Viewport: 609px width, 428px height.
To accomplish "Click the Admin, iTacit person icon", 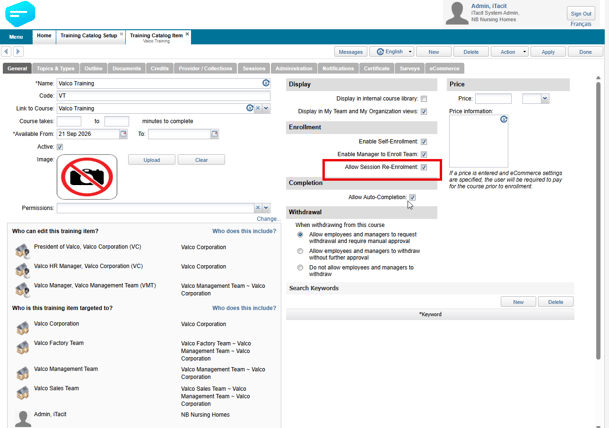I will [23, 419].
